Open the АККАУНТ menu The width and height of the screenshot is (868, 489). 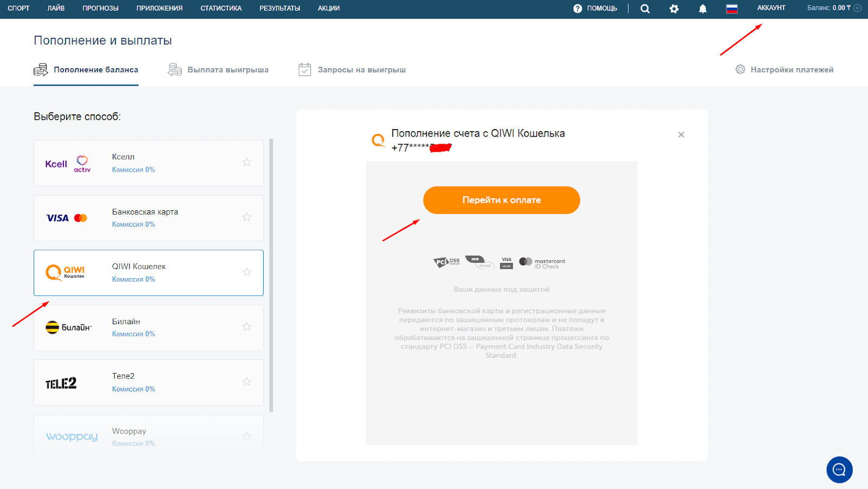(x=771, y=8)
